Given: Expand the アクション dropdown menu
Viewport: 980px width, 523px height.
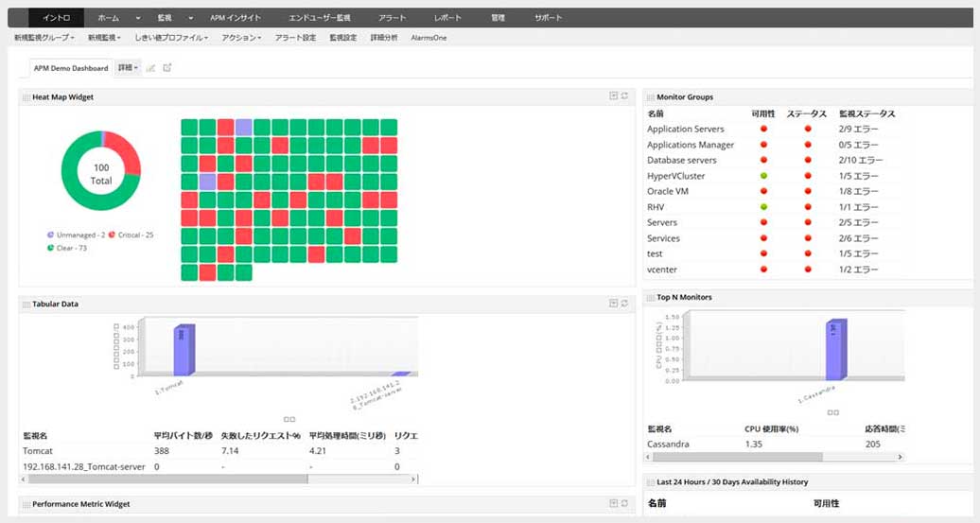Looking at the screenshot, I should 241,38.
